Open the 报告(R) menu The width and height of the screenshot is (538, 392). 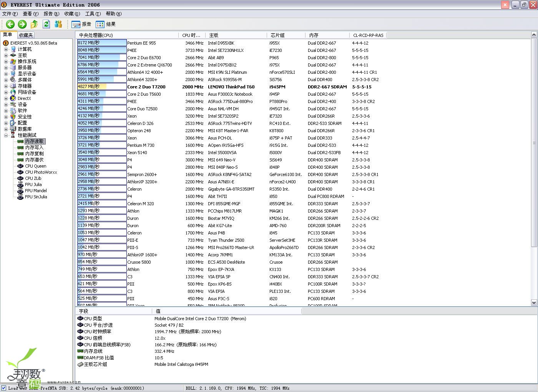tap(51, 14)
